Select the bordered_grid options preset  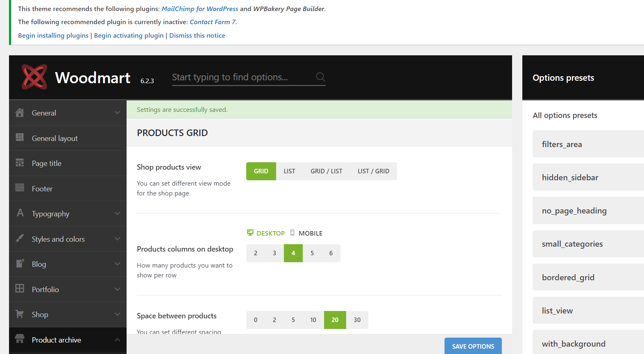[568, 277]
